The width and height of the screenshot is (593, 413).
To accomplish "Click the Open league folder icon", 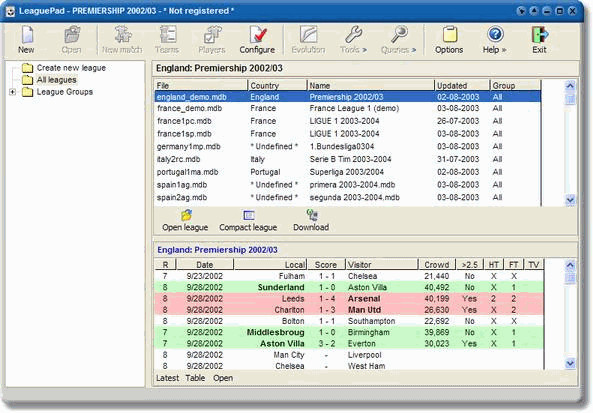I will point(186,215).
